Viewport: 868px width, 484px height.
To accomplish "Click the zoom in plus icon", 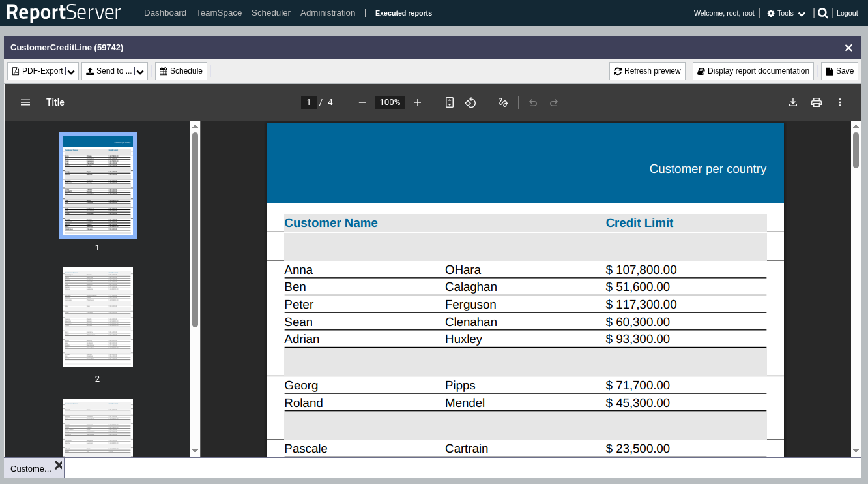I will (418, 102).
